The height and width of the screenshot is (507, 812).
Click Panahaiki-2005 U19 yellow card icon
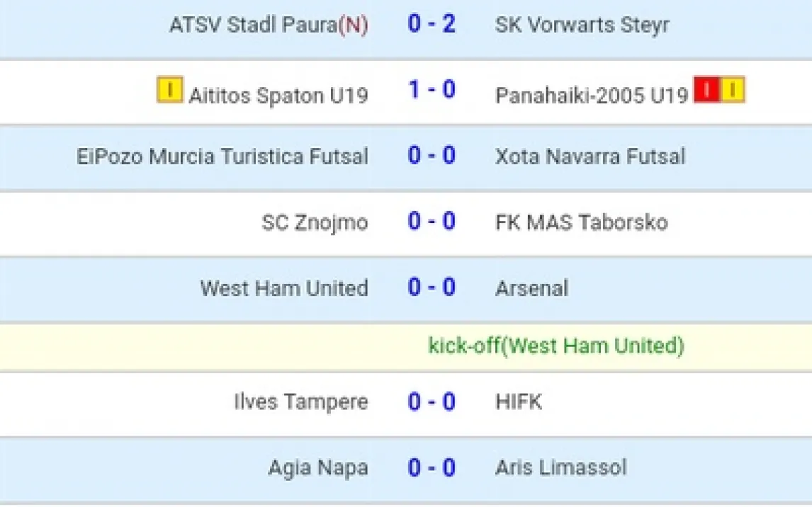[733, 90]
